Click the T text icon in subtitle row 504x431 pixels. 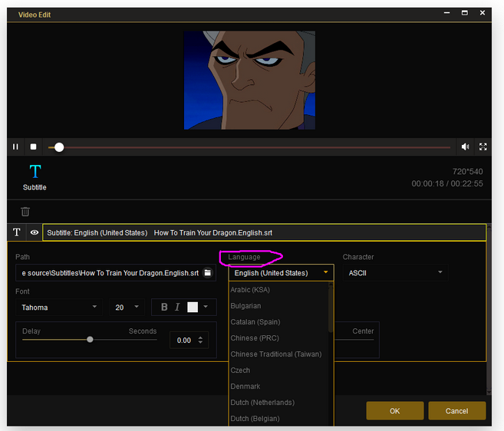17,232
